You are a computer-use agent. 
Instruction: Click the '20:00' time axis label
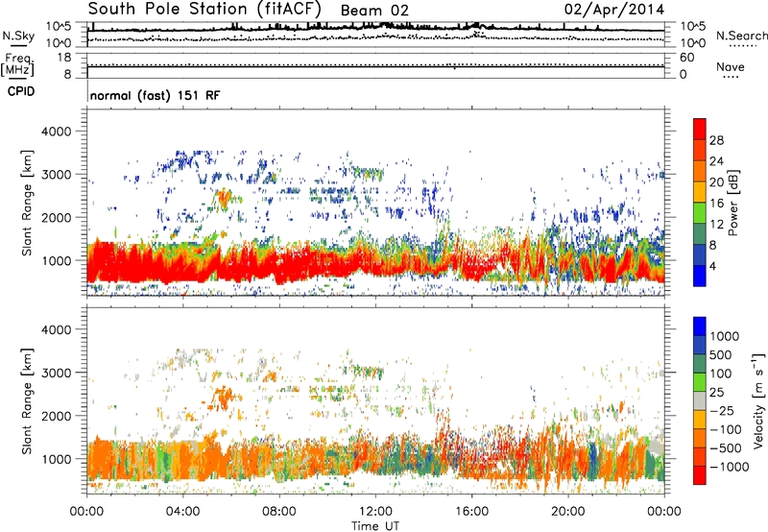pos(568,512)
